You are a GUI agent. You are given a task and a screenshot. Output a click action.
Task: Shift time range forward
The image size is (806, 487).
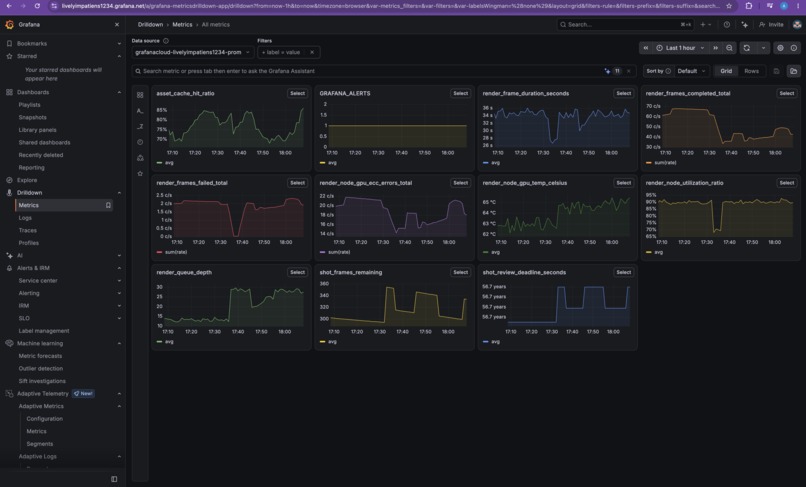pyautogui.click(x=715, y=48)
